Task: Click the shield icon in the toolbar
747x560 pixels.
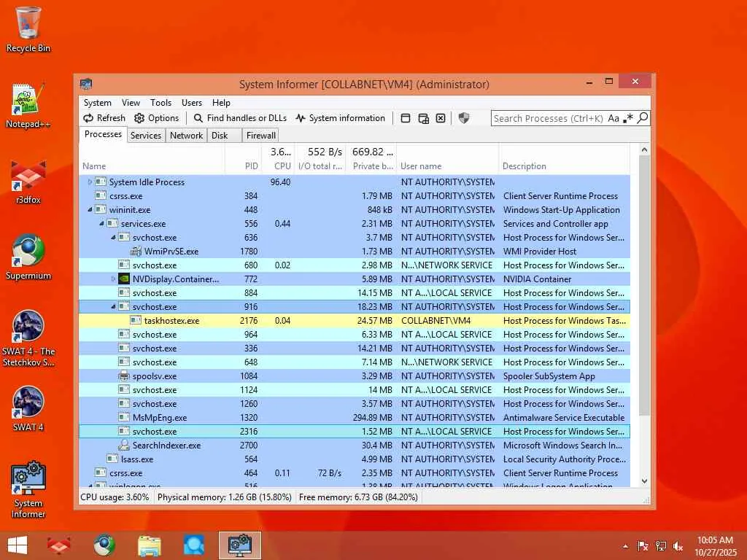Action: click(463, 118)
